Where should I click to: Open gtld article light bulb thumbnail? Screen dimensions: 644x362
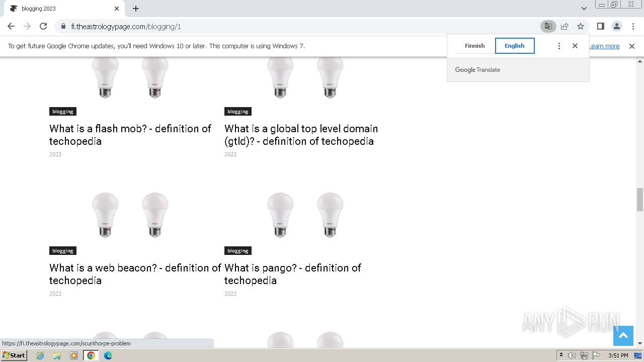coord(305,78)
